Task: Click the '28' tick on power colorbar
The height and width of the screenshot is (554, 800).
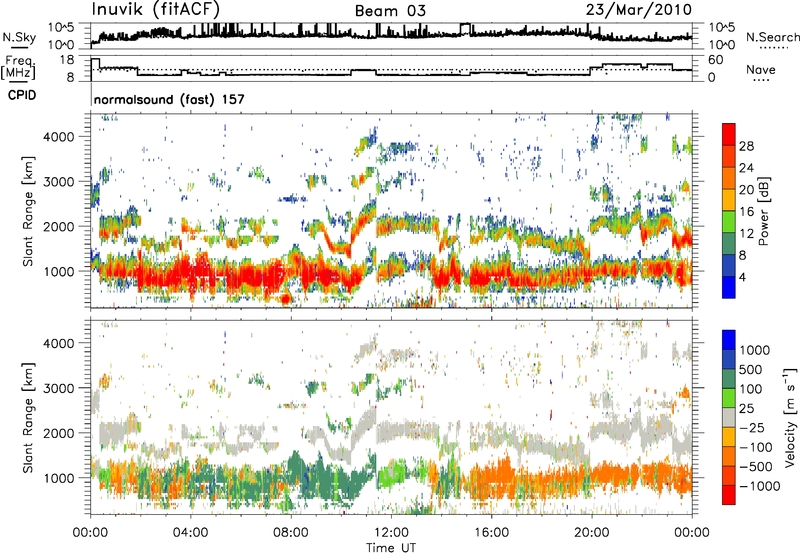Action: pos(746,146)
